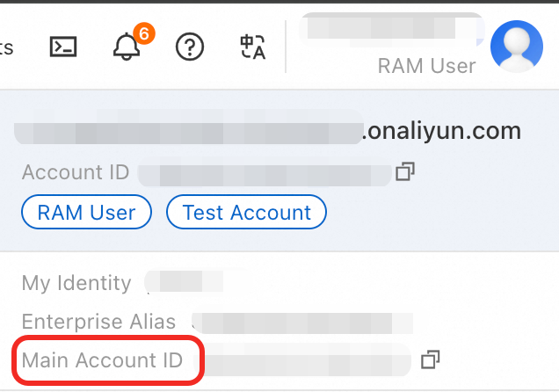Click the Main Account ID label
The image size is (559, 392).
102,360
